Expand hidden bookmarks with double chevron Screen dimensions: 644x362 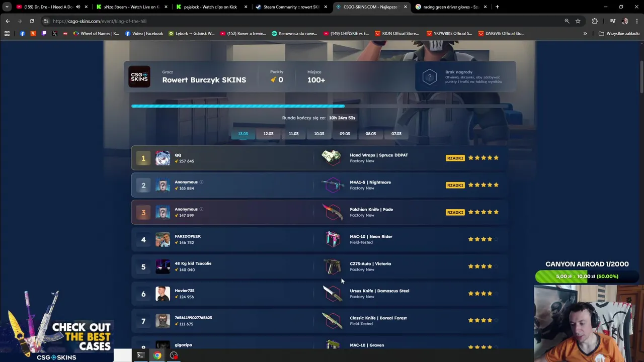585,34
